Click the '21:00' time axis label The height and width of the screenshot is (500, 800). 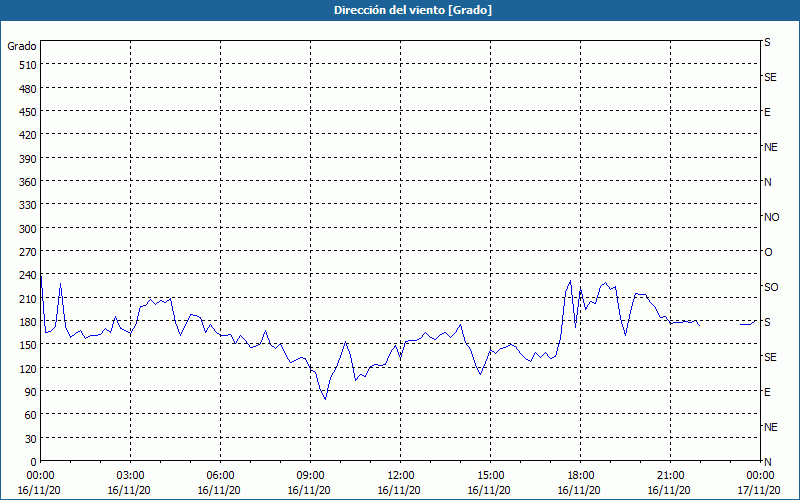670,476
